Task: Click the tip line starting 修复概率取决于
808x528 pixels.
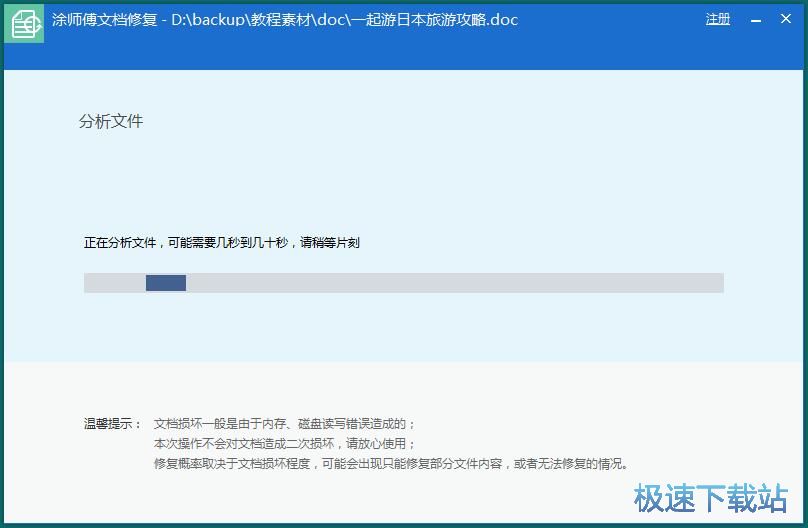Action: [x=392, y=464]
